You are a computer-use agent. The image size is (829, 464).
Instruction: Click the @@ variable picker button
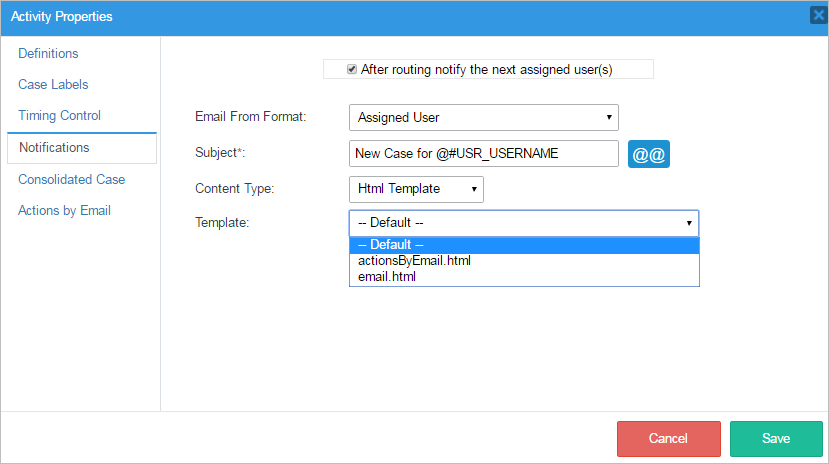tap(648, 154)
